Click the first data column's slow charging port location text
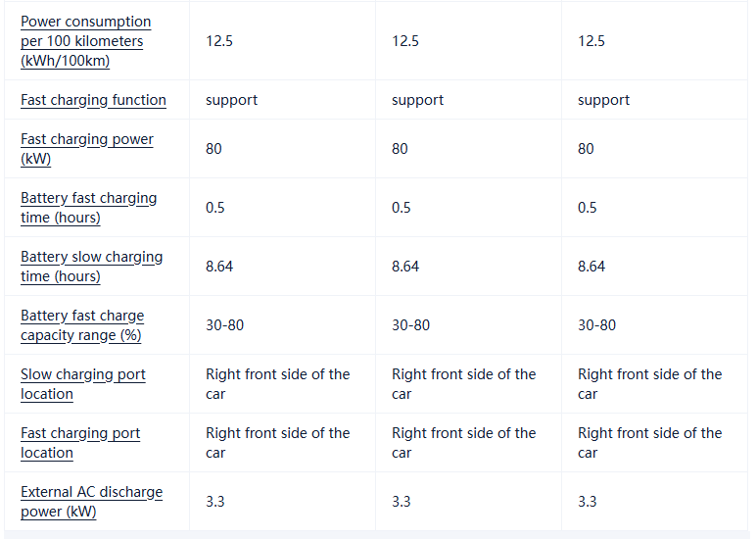 [x=277, y=384]
